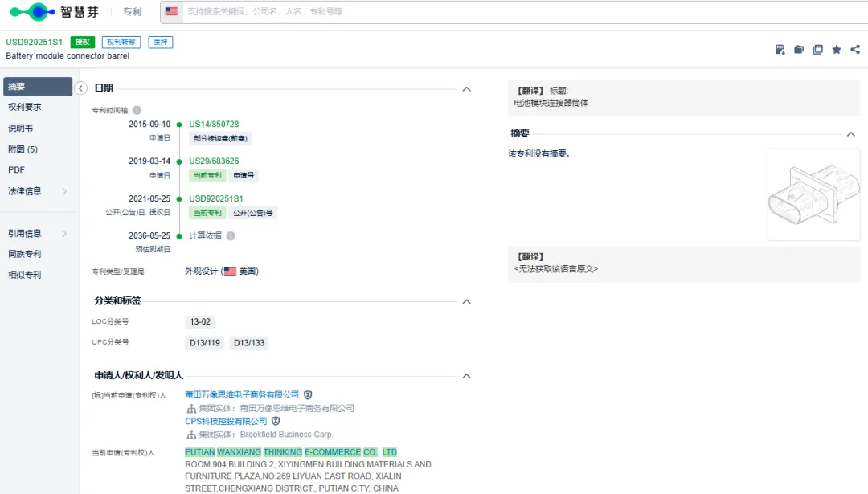Open the US29/683626 application link
The width and height of the screenshot is (868, 494).
[214, 161]
